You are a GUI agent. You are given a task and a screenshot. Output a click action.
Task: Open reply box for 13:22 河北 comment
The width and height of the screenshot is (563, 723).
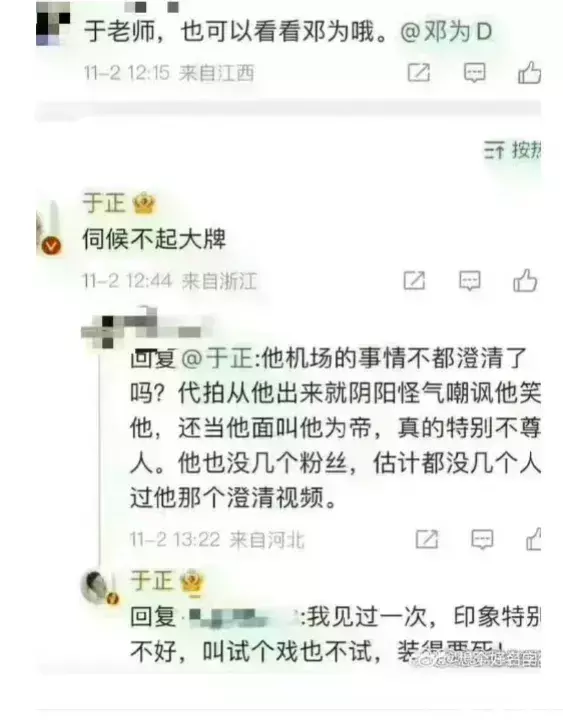pos(482,539)
